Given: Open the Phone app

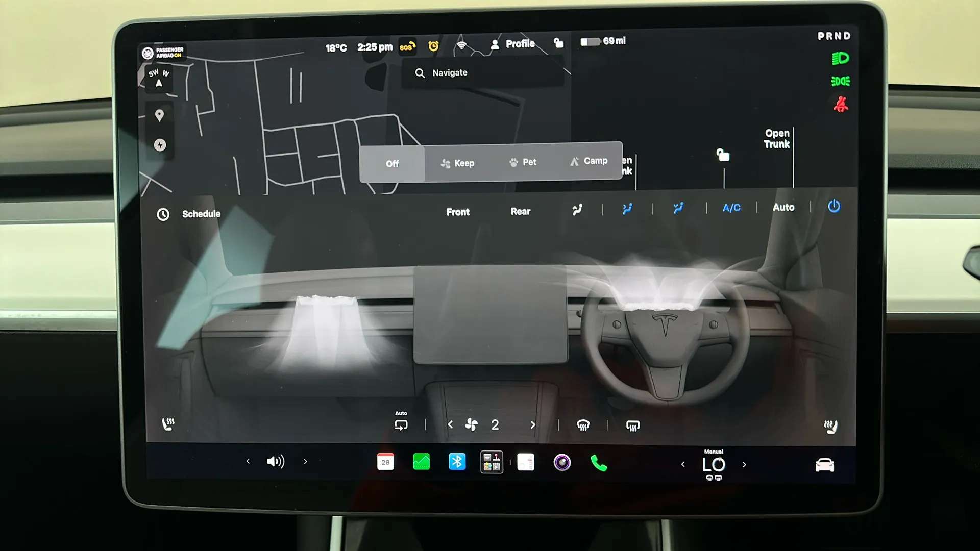Looking at the screenshot, I should (599, 463).
